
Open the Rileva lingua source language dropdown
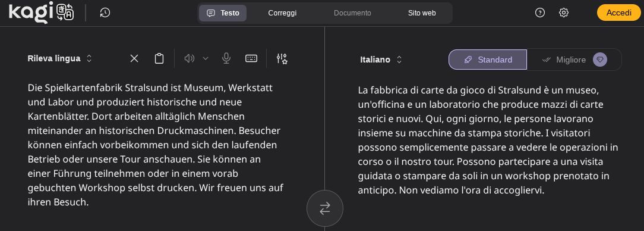point(59,58)
